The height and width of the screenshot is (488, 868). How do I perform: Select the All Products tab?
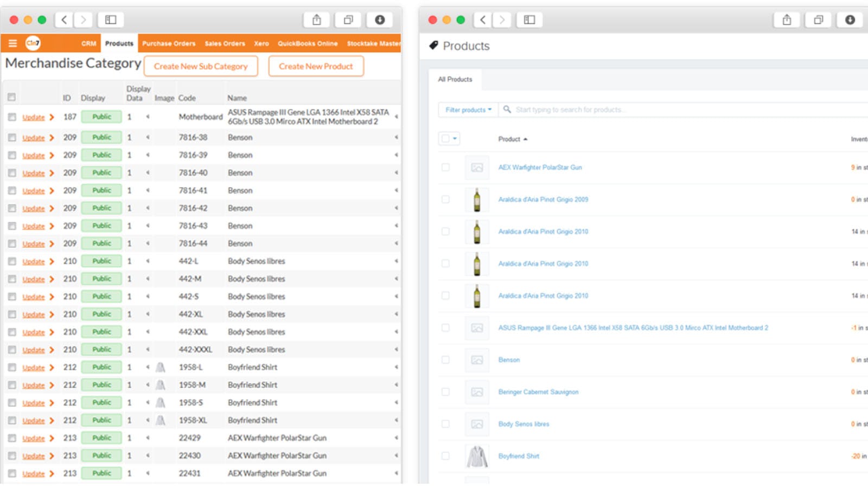click(x=455, y=79)
